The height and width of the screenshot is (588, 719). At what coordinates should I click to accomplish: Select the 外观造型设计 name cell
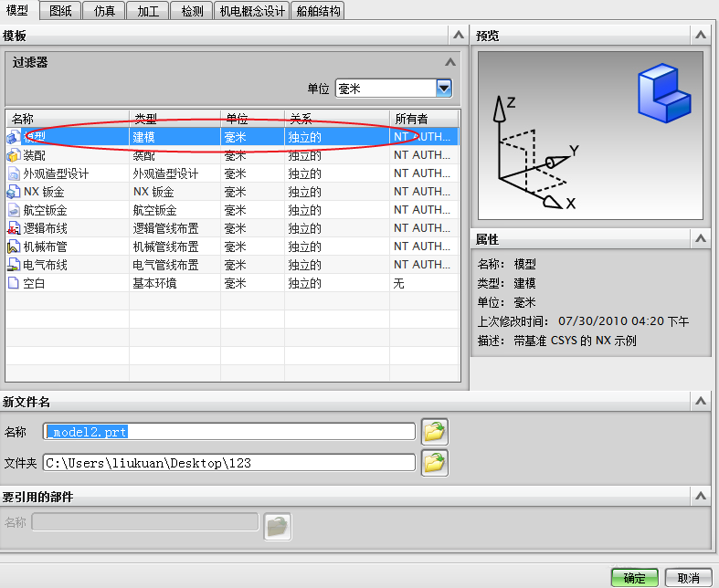56,173
